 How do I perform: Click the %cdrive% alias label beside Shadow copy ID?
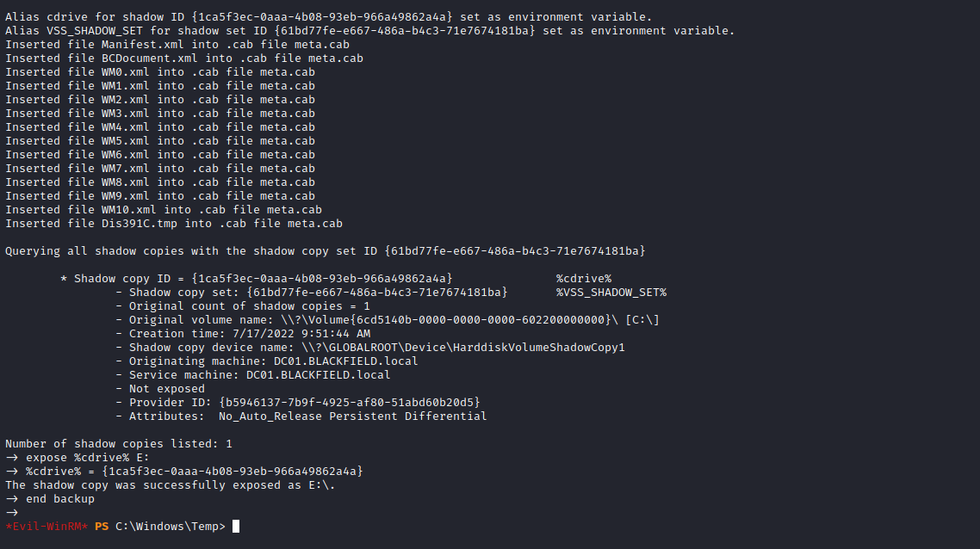tap(583, 279)
